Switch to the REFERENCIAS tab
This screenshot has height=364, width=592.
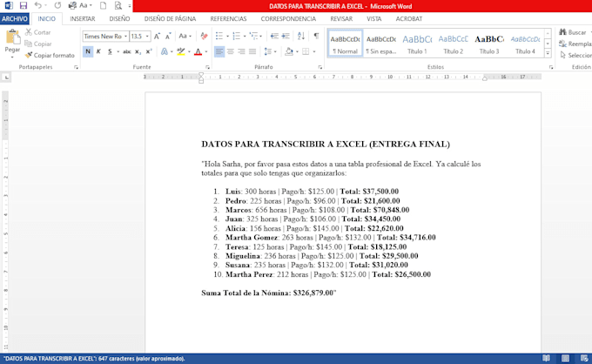click(x=228, y=19)
